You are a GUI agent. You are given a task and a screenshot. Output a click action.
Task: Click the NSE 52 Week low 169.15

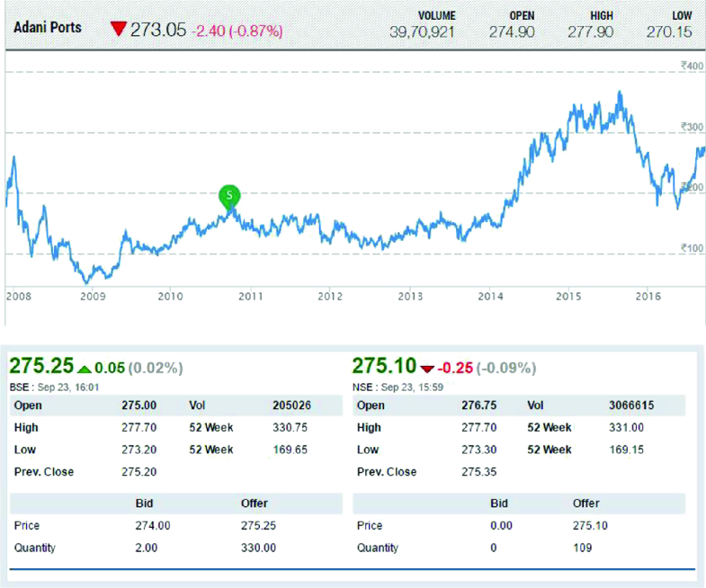click(x=626, y=450)
